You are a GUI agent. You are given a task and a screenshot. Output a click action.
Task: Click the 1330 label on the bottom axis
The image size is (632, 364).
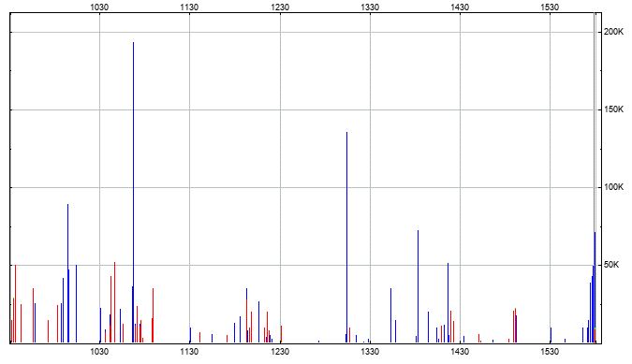pos(370,352)
